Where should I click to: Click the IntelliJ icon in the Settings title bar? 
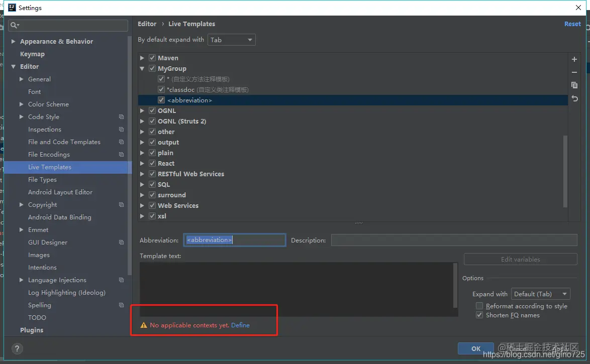point(12,8)
